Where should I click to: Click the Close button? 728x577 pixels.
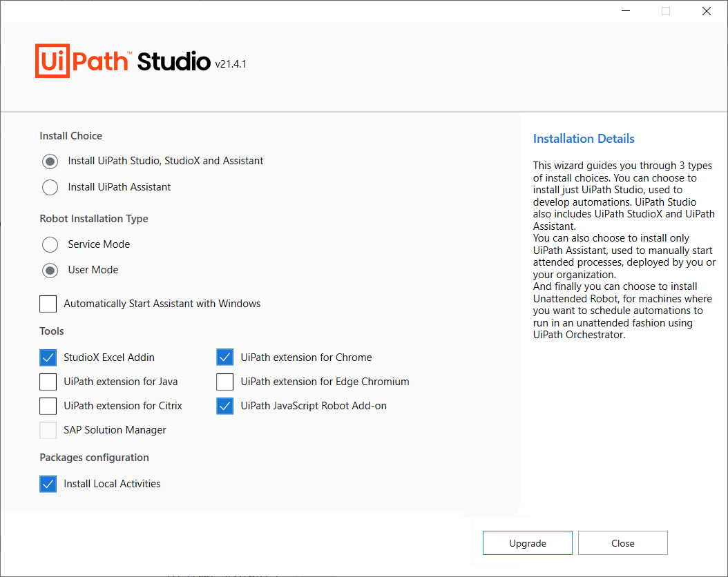point(622,542)
